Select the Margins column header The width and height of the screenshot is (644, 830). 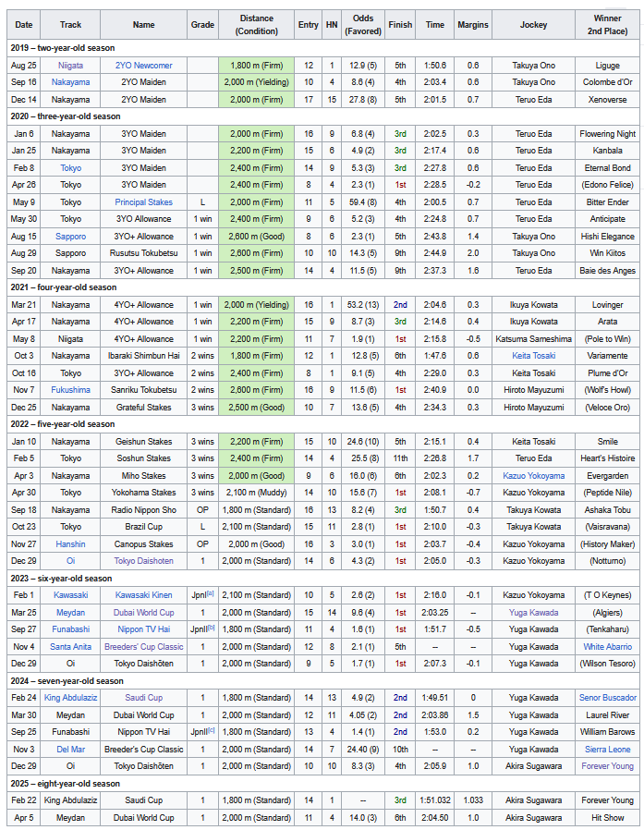click(473, 25)
